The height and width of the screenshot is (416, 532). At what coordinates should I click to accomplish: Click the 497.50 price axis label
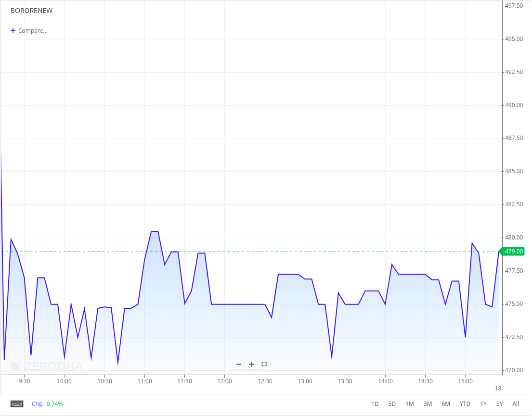coord(514,6)
